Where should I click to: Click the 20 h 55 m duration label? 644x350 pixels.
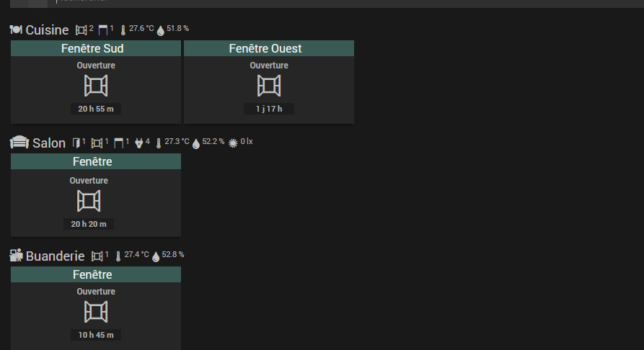pyautogui.click(x=96, y=109)
